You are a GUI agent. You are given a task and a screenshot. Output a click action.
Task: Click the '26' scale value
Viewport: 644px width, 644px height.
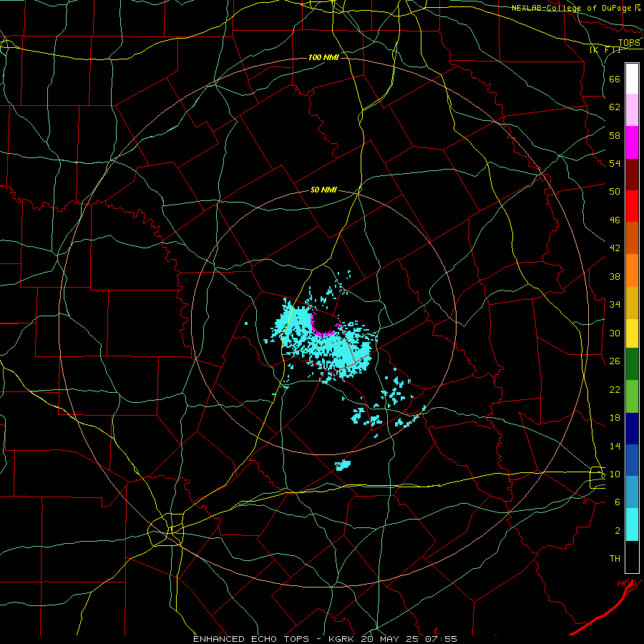615,361
